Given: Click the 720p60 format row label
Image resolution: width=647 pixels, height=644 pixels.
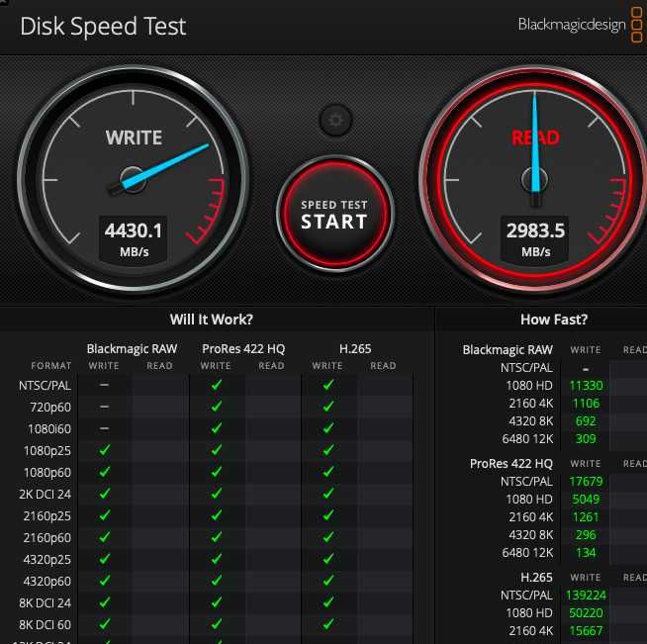Looking at the screenshot, I should [50, 408].
